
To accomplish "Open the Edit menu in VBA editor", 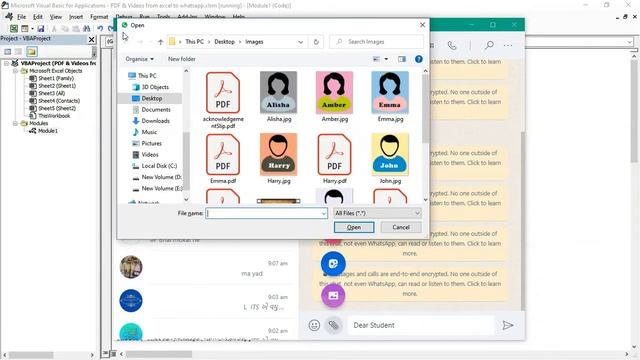I will pos(38,17).
